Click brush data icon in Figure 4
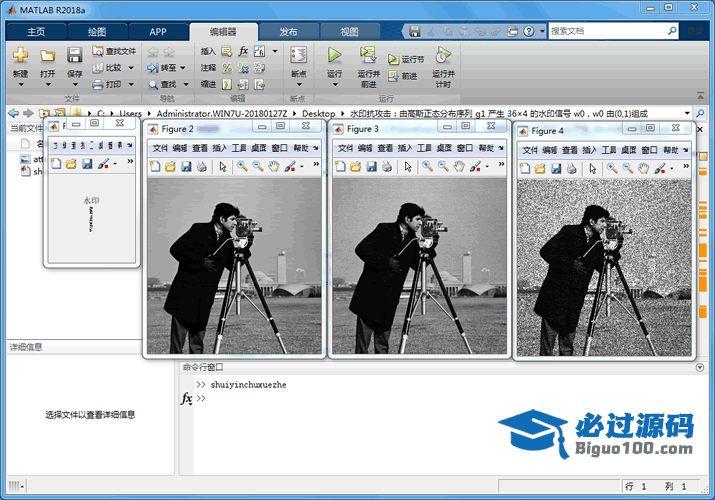 660,169
